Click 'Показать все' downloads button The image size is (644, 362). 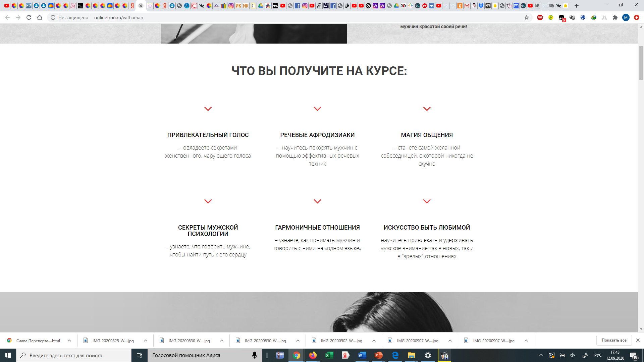[614, 340]
